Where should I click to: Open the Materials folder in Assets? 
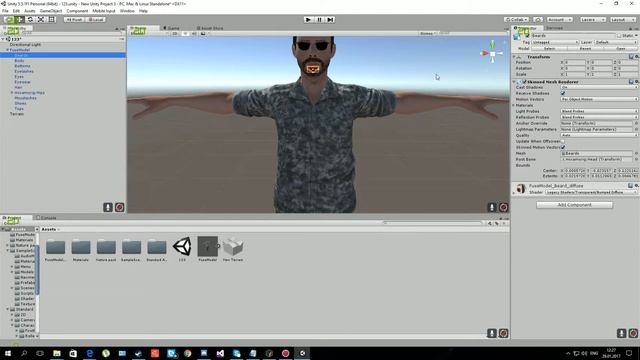pyautogui.click(x=80, y=250)
